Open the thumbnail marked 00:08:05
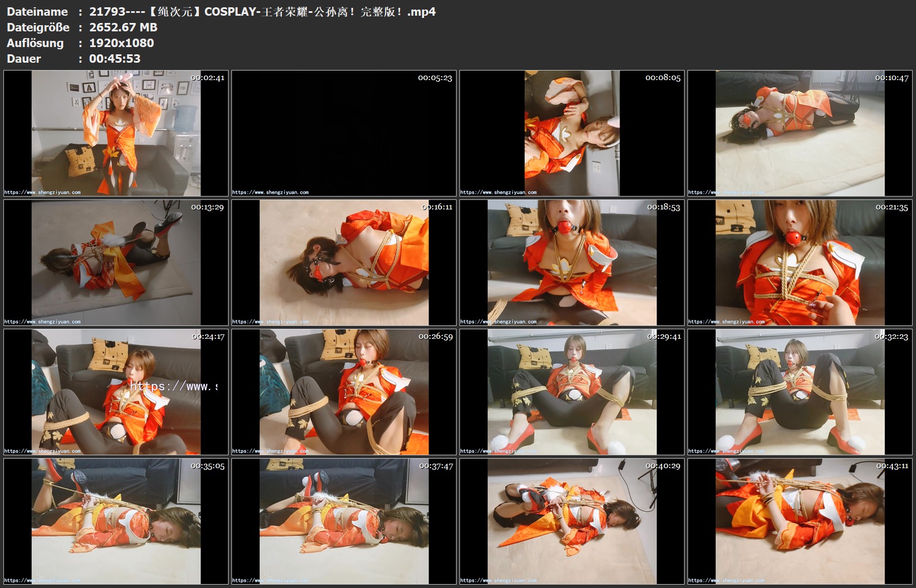Image resolution: width=916 pixels, height=588 pixels. point(572,133)
